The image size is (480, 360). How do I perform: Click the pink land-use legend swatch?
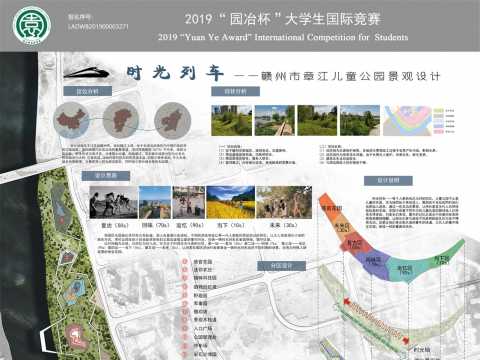439,132
